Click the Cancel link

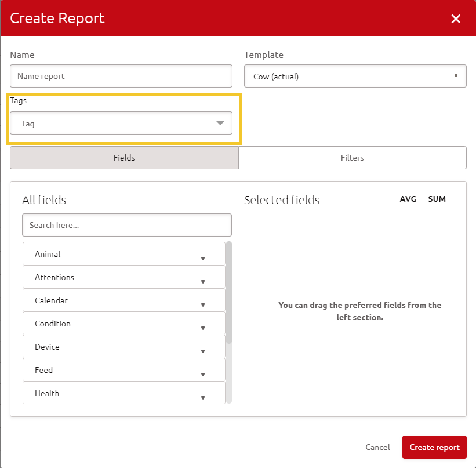coord(377,447)
